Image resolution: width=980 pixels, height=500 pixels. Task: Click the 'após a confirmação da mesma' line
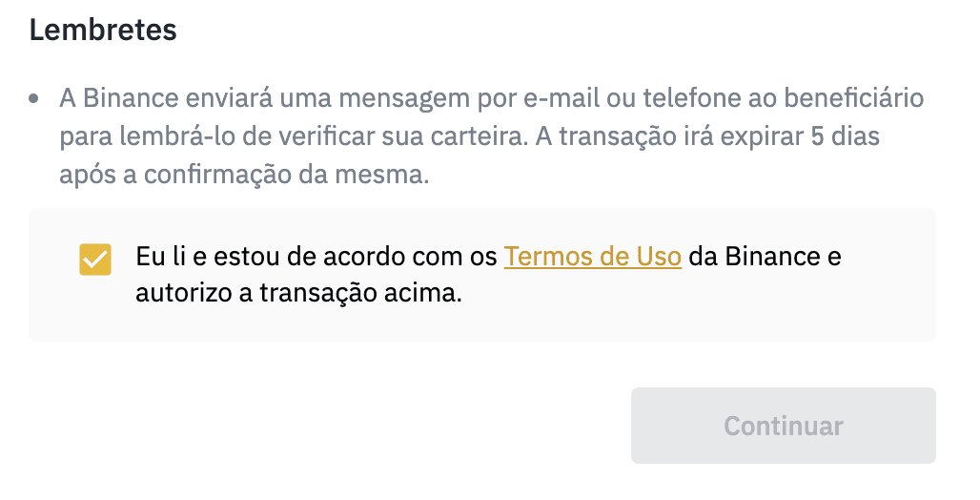pyautogui.click(x=244, y=175)
